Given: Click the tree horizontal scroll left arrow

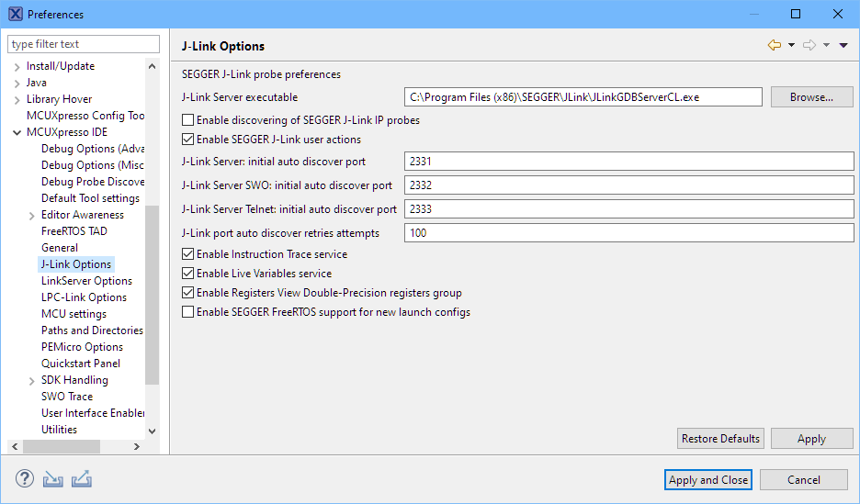Looking at the screenshot, I should [x=15, y=446].
